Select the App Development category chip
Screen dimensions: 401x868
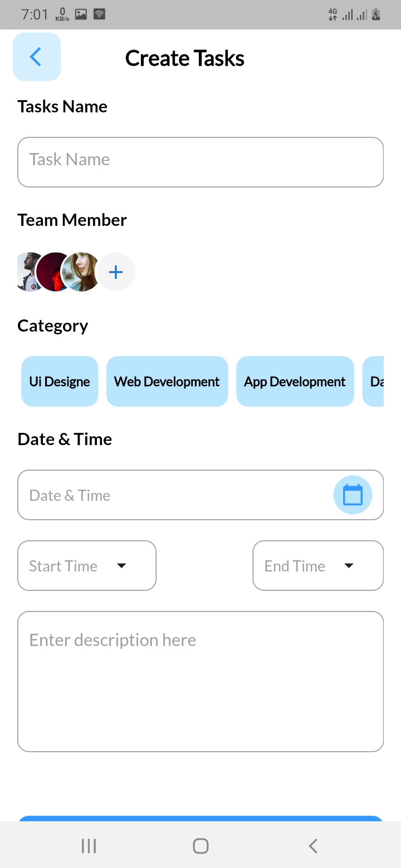[x=295, y=382]
